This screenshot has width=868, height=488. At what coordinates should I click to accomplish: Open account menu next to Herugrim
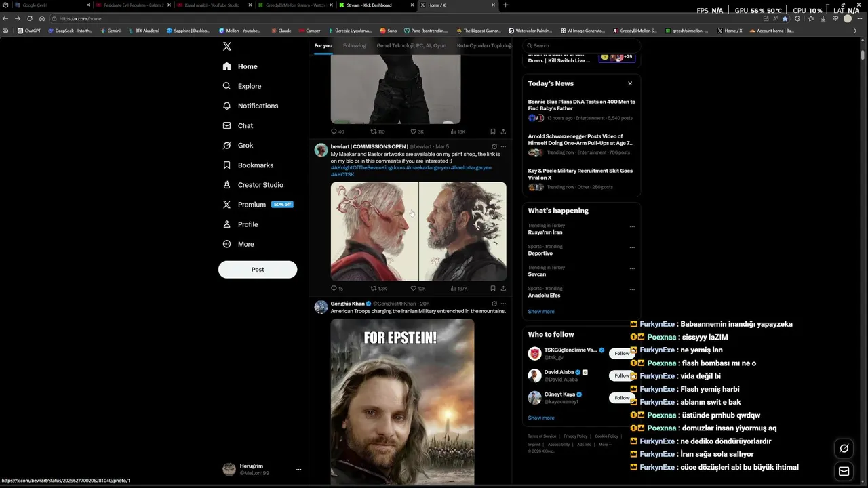tap(298, 469)
